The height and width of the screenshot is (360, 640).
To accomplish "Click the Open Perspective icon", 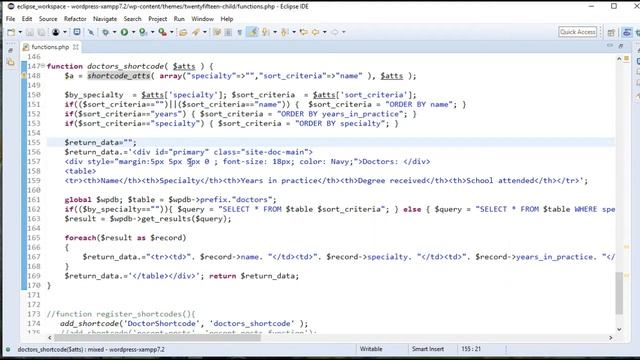I will [611, 32].
